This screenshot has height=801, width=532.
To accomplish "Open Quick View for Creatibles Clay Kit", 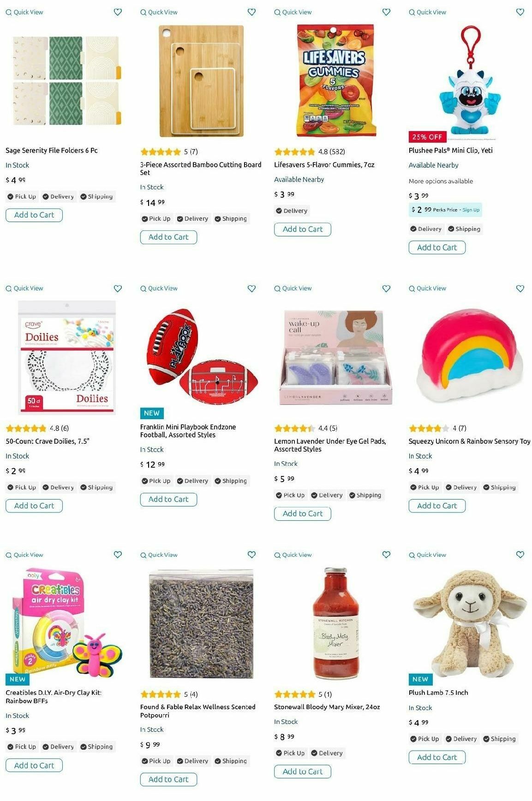I will pos(24,555).
